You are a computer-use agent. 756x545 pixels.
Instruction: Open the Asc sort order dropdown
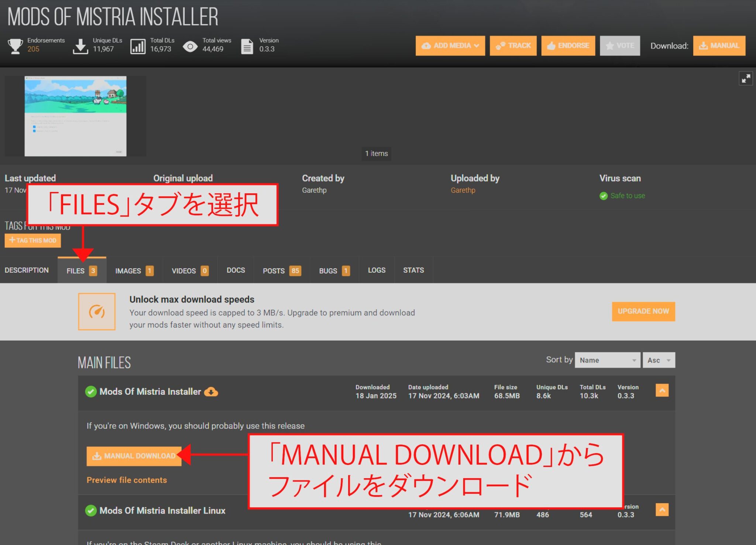(x=659, y=360)
